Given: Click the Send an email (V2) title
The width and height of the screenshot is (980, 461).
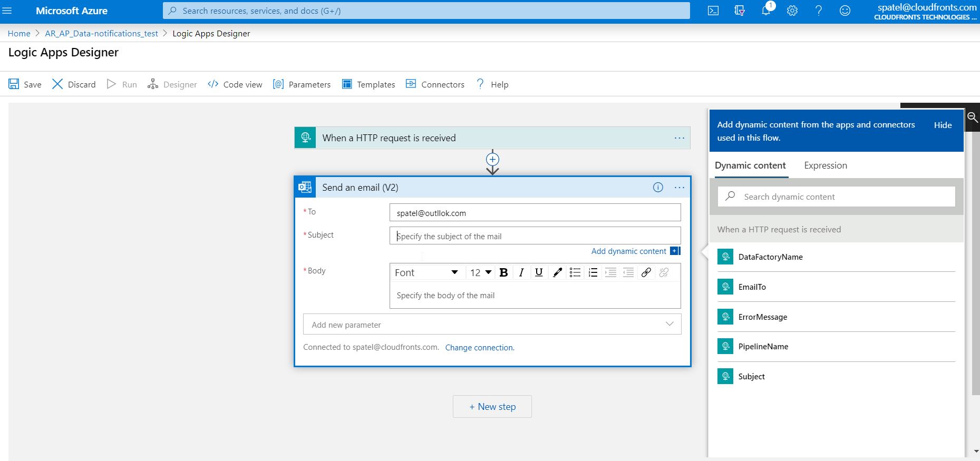Looking at the screenshot, I should [361, 188].
